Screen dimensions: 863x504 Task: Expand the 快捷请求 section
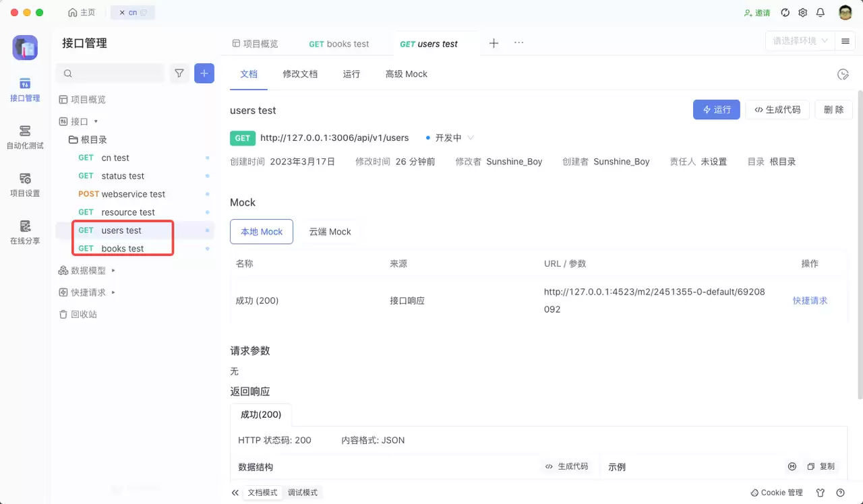click(87, 292)
